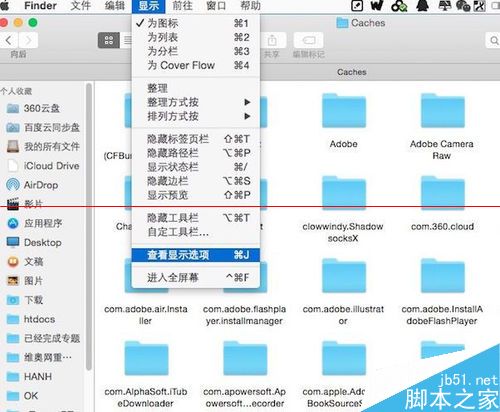The width and height of the screenshot is (500, 412).
Task: Open 应用程序 in sidebar
Action: click(34, 223)
